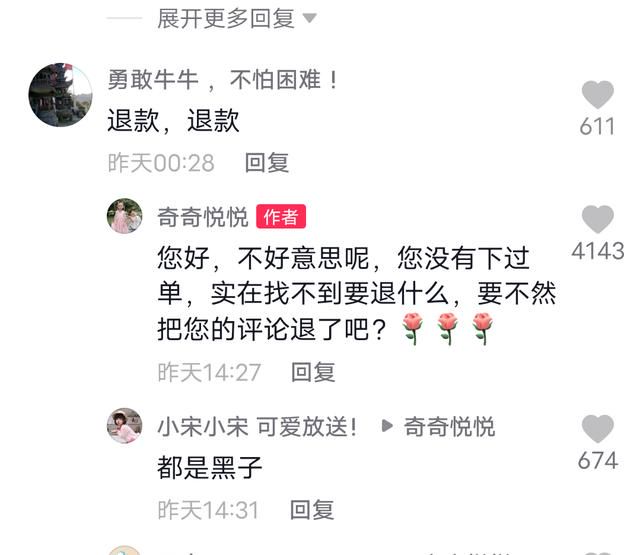Open 小宋小宋 commenter's avatar
Viewport: 640px width, 555px height.
pos(124,426)
